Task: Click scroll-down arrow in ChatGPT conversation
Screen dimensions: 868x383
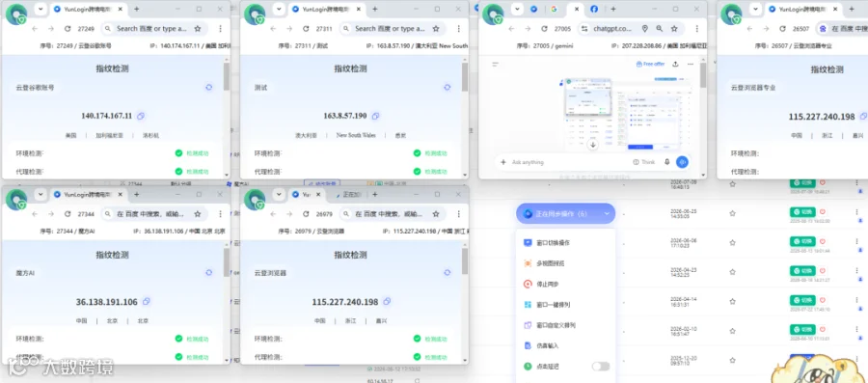Action: [593, 145]
